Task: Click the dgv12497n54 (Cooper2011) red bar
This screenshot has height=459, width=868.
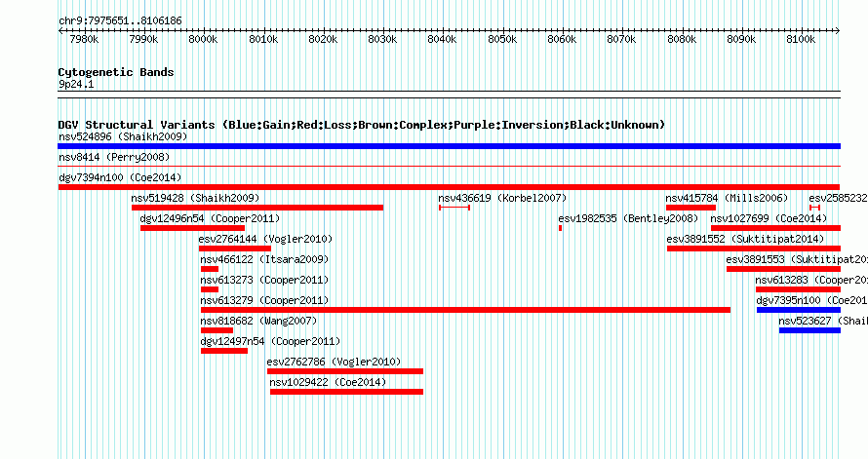Action: coord(223,351)
